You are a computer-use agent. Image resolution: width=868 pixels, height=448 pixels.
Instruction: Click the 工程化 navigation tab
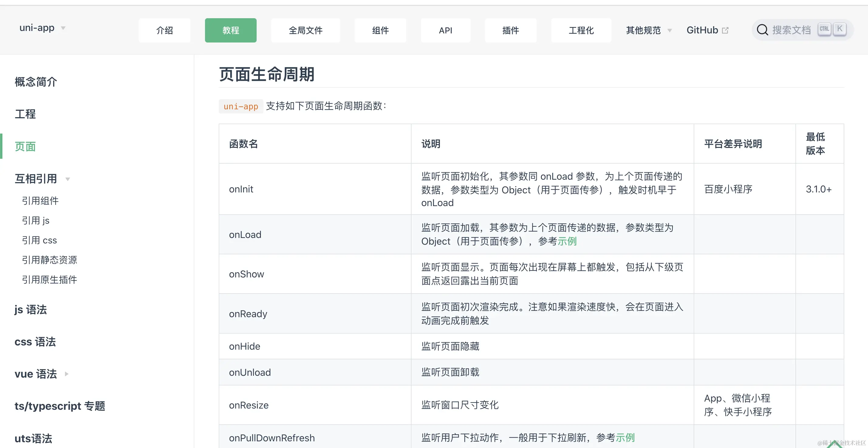click(581, 30)
